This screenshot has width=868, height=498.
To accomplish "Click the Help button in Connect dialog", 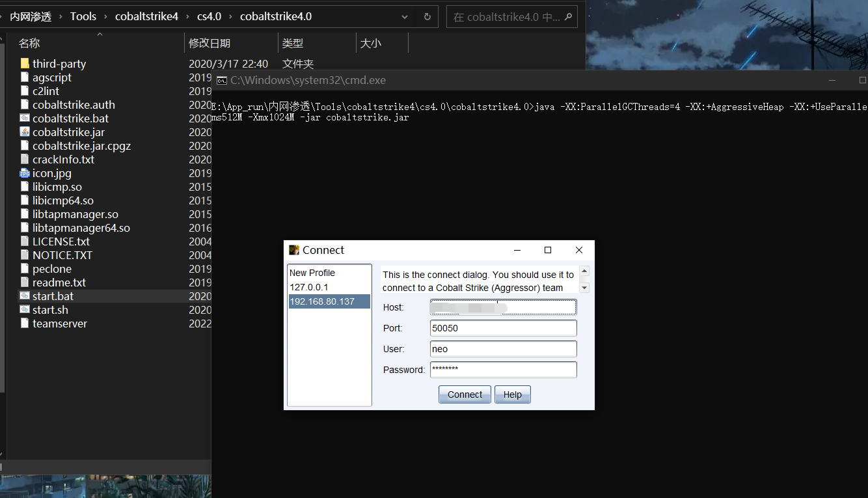I will (513, 394).
